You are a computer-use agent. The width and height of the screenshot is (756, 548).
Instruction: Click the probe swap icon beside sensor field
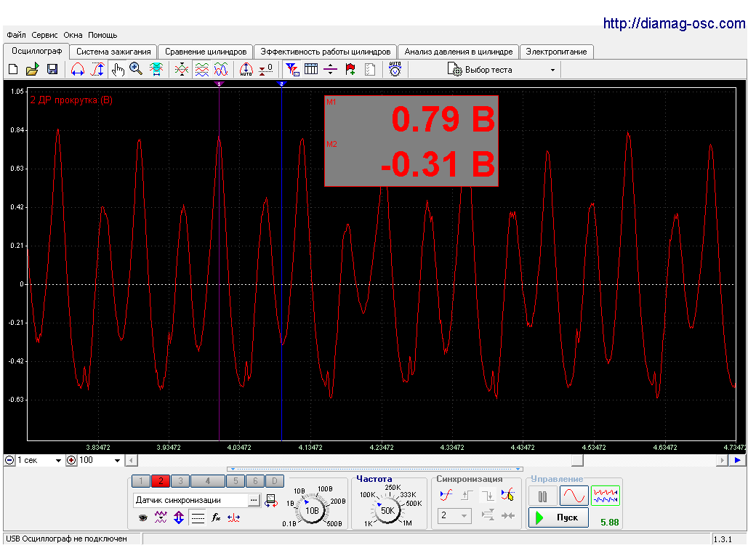(x=271, y=500)
